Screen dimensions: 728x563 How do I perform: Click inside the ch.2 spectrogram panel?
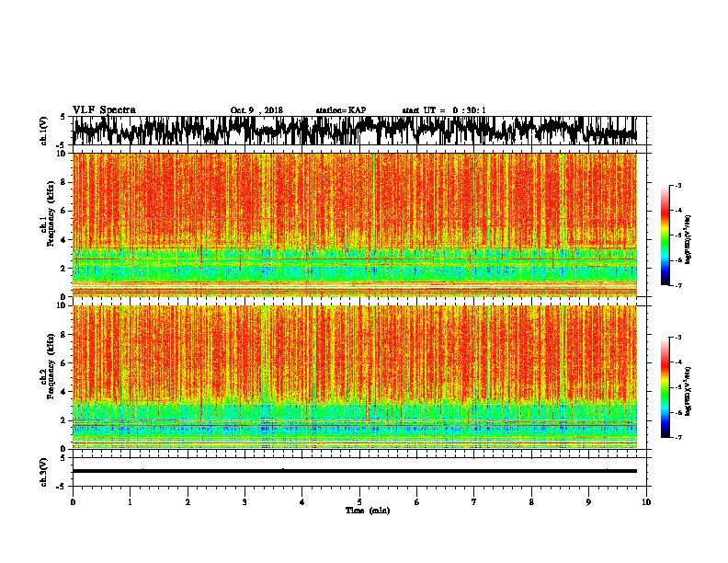[355, 377]
